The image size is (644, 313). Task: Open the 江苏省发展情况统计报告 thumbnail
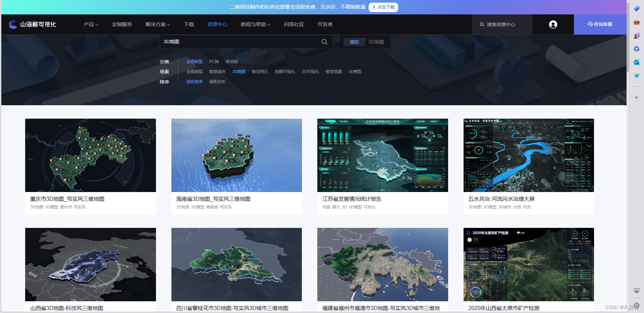(x=383, y=155)
